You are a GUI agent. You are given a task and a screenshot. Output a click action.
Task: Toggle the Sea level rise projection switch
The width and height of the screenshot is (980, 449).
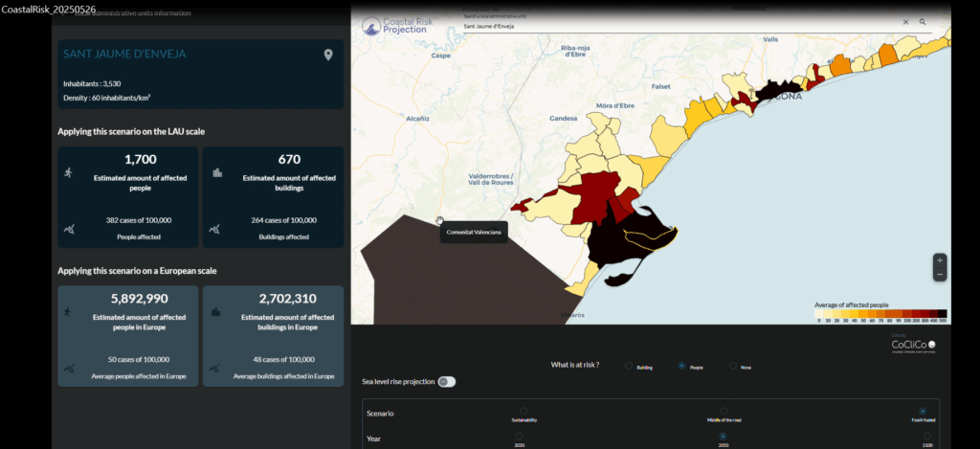coord(446,382)
